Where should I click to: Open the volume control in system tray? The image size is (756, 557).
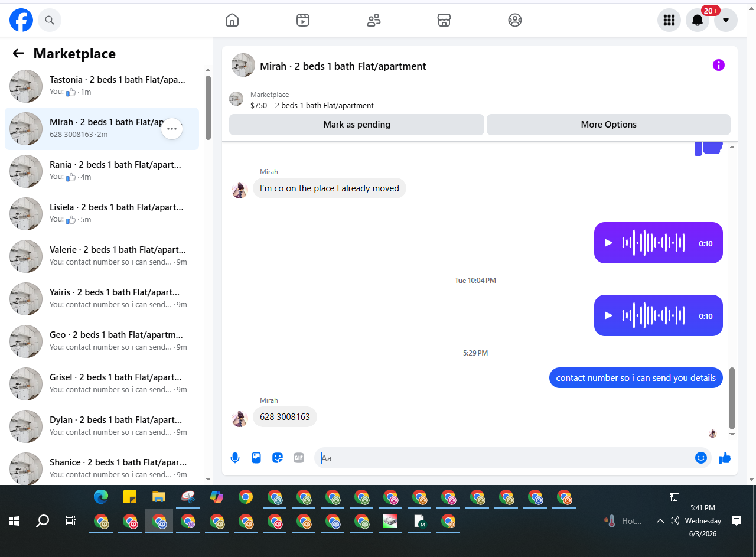tap(674, 521)
